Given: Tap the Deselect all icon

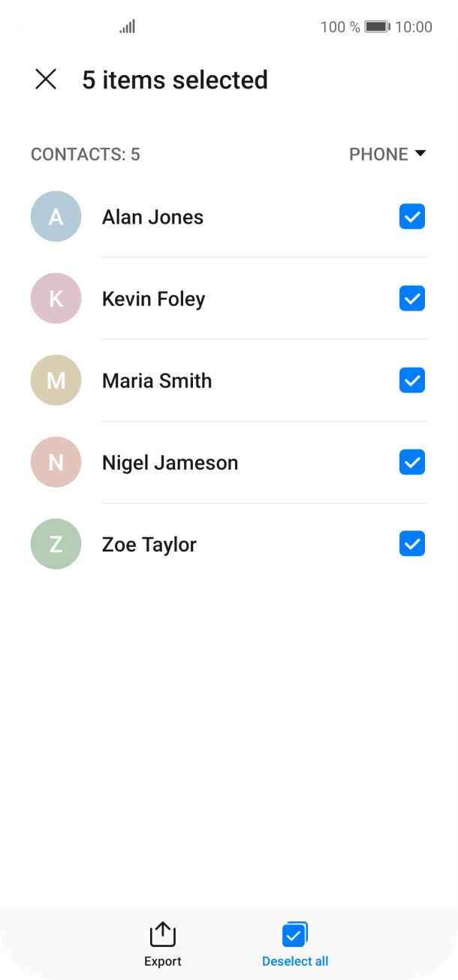Looking at the screenshot, I should pyautogui.click(x=295, y=934).
